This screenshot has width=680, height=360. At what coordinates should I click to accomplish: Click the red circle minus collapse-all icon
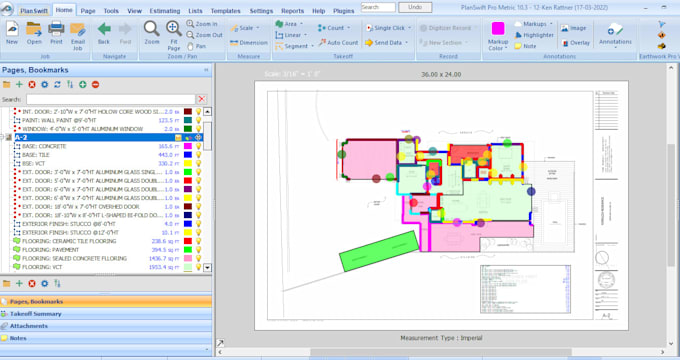(95, 85)
